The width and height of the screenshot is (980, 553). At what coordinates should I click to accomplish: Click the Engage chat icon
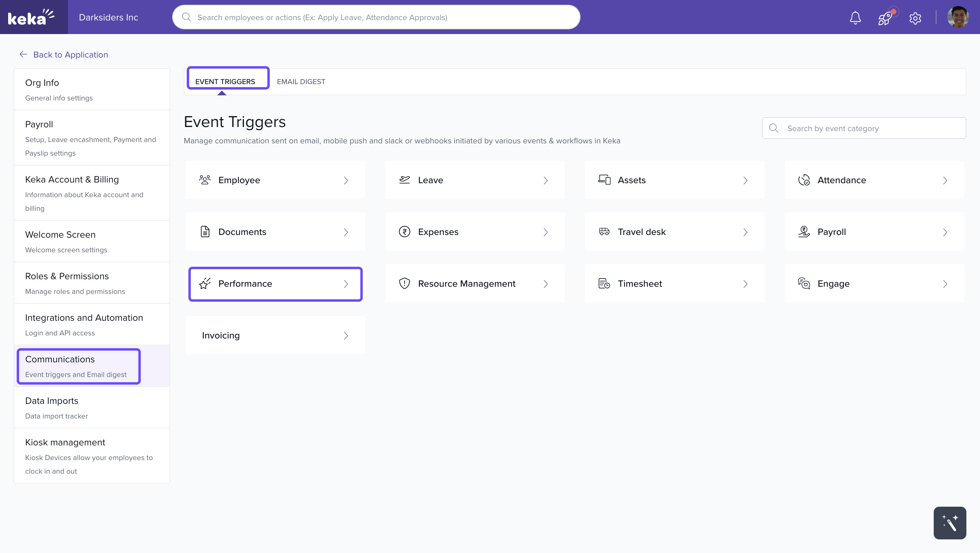coord(804,283)
